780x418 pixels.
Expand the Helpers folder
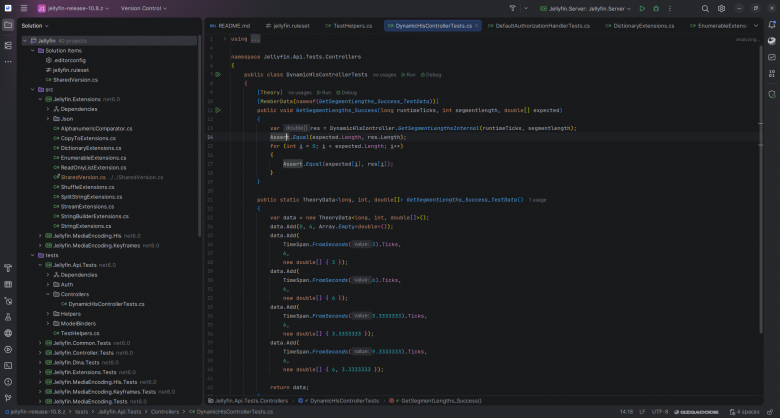point(48,314)
